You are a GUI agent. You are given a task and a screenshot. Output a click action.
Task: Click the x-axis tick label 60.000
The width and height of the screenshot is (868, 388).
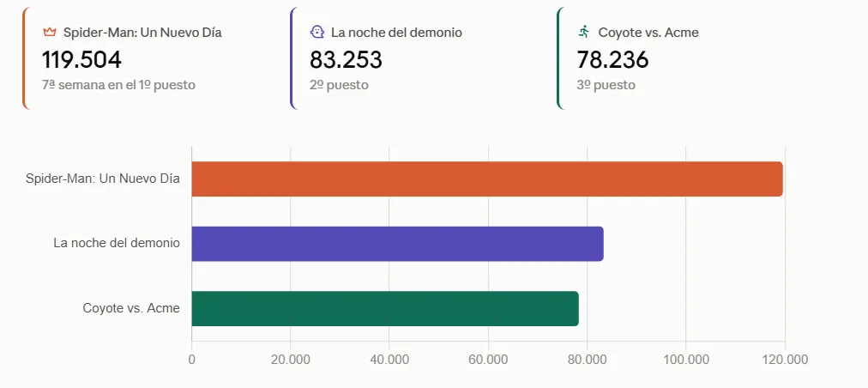(488, 359)
